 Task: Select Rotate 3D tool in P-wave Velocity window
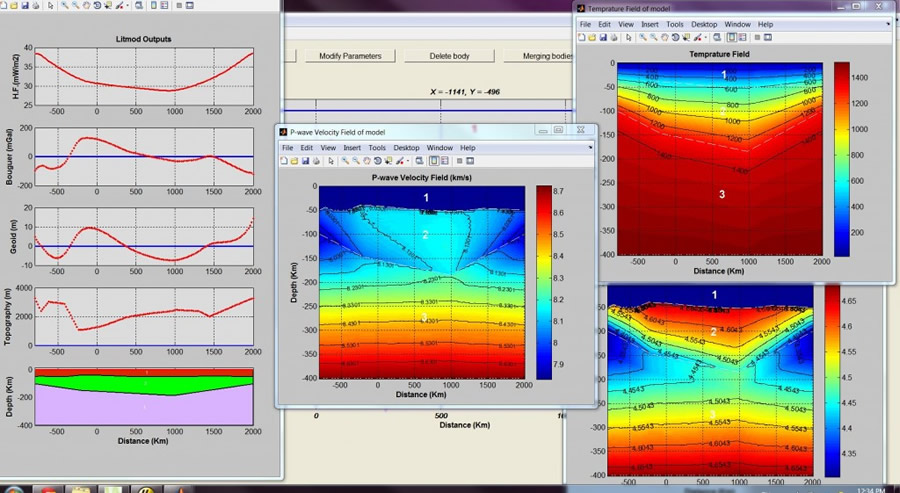[x=378, y=161]
